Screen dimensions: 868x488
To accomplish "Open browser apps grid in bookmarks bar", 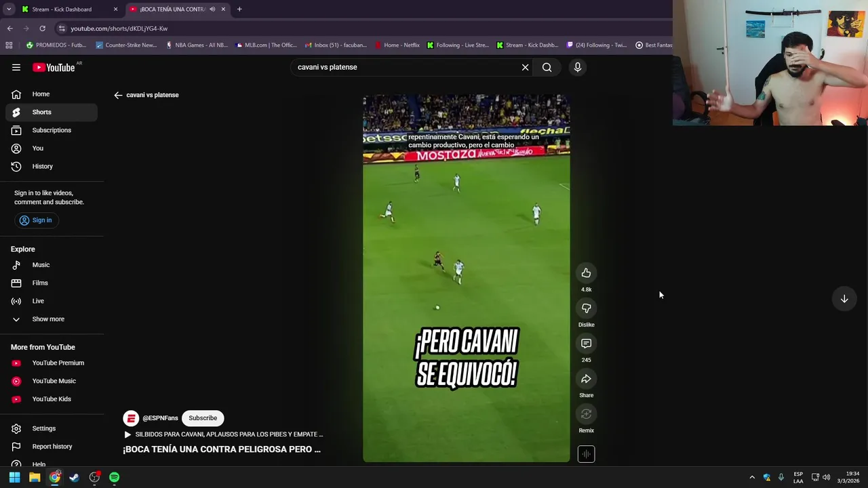I will coord(9,45).
